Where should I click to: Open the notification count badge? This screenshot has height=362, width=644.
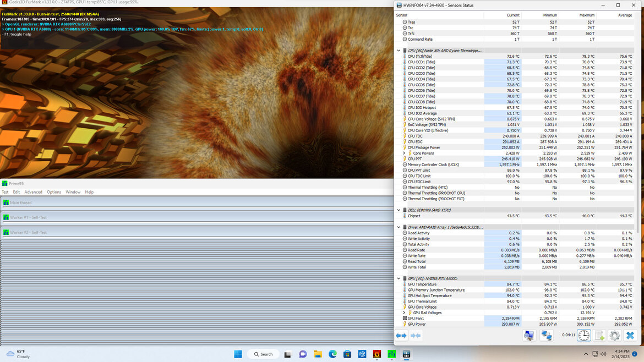[635, 354]
